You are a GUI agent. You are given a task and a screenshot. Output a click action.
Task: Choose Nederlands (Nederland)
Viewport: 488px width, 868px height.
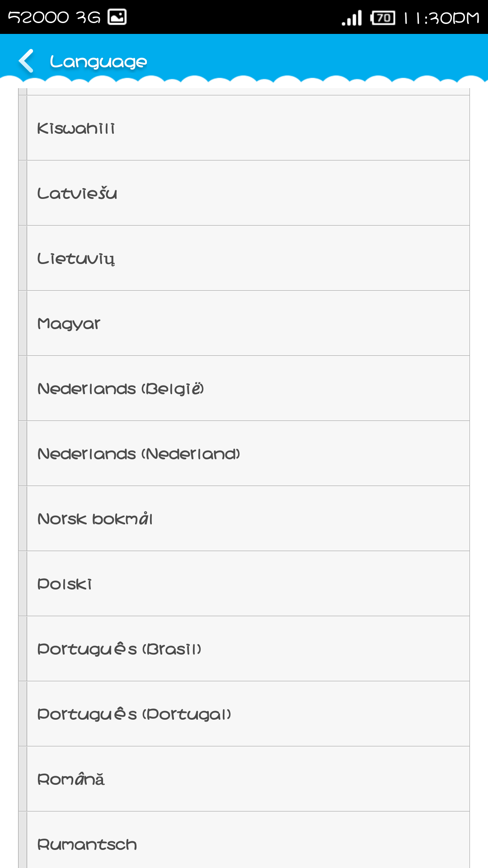point(248,454)
